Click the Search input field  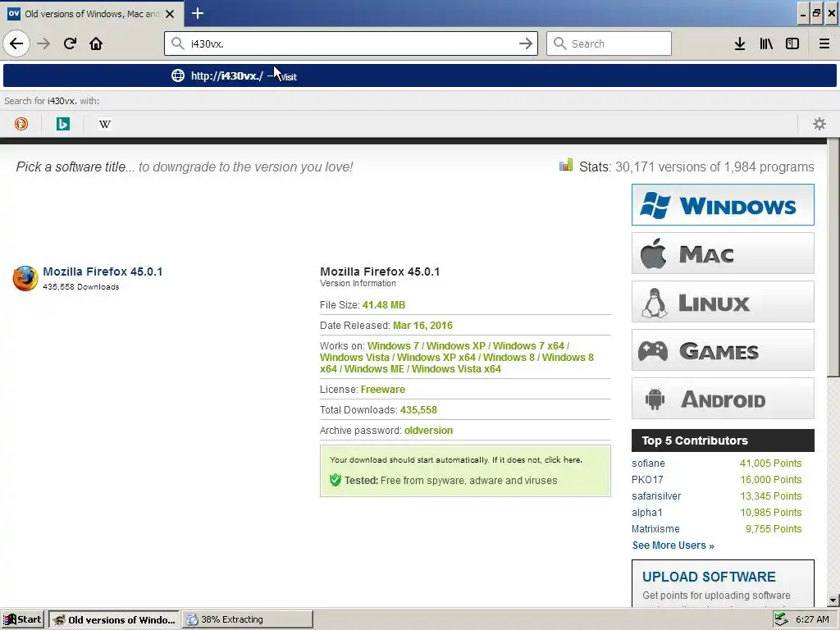tap(609, 43)
